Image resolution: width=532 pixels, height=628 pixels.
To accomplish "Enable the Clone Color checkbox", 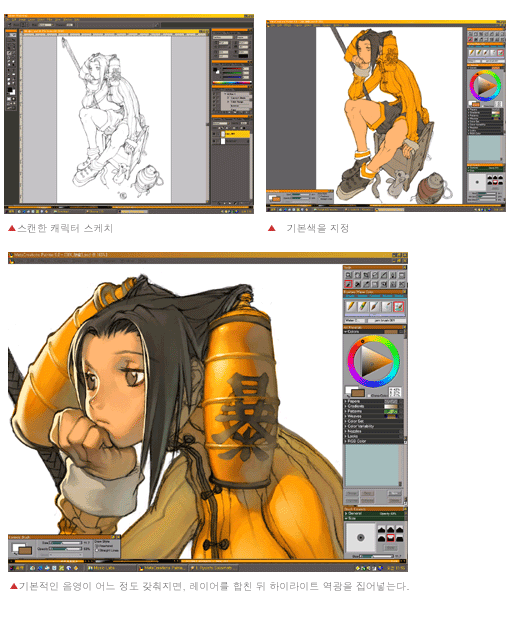I will pyautogui.click(x=369, y=395).
